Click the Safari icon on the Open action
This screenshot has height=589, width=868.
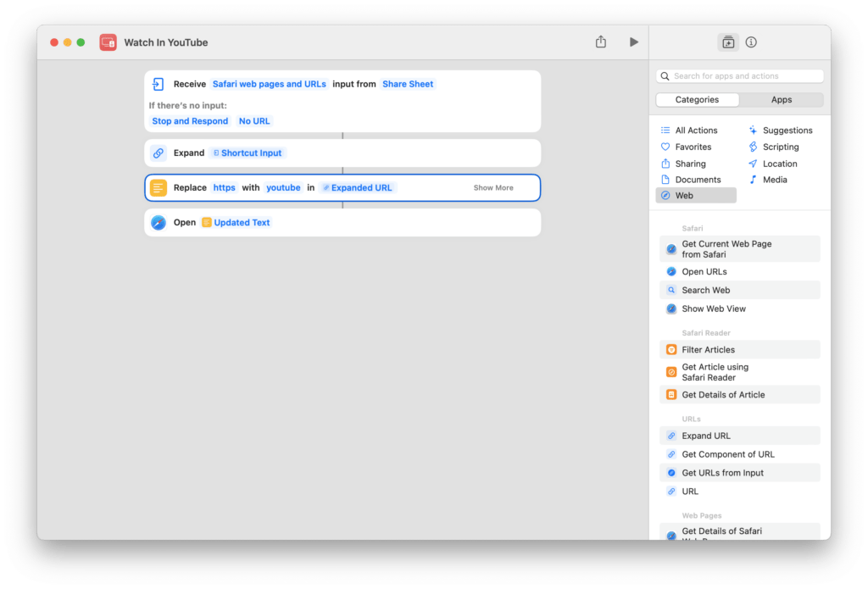coord(159,222)
